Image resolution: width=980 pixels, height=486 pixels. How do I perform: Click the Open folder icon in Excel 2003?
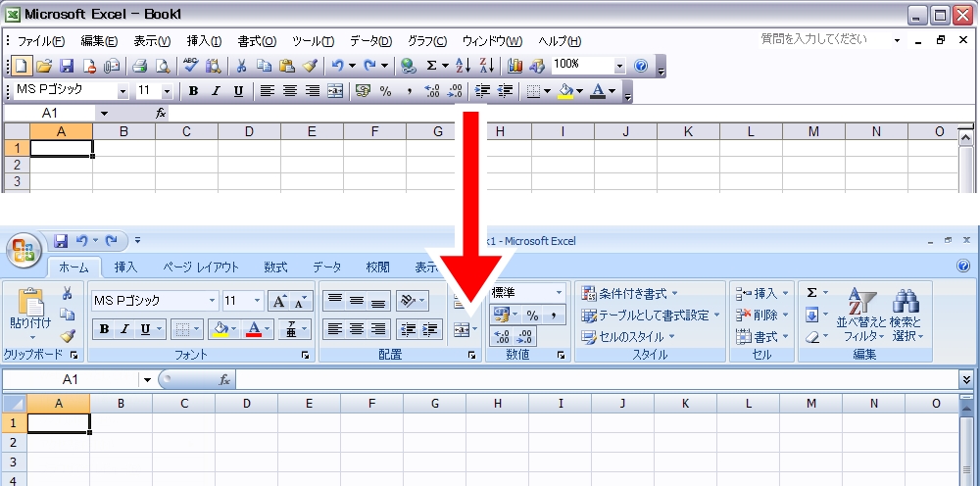[44, 65]
